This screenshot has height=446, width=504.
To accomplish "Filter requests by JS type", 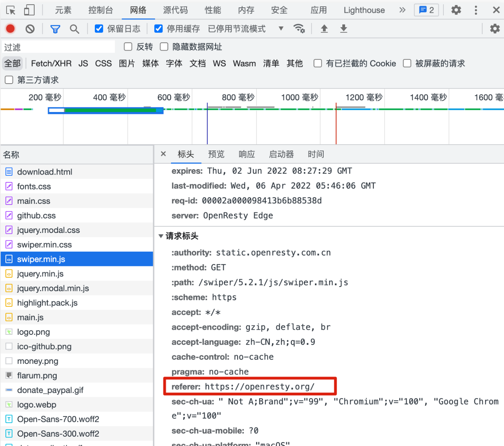I will point(83,63).
